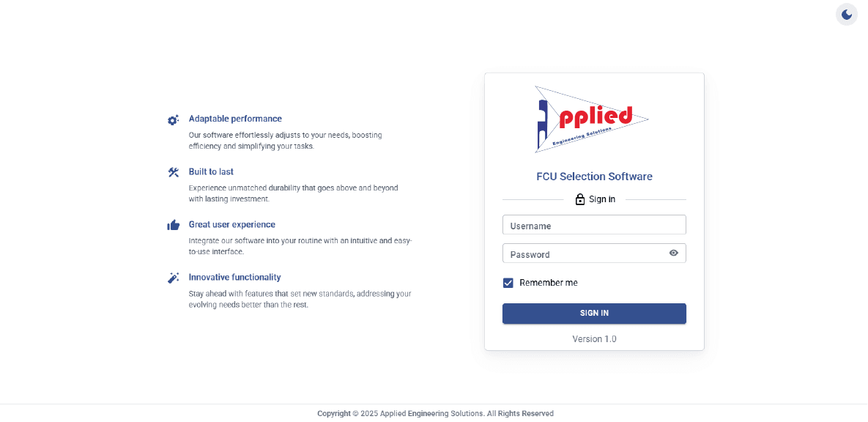Viewport: 868px width, 422px height.
Task: Uncheck the Remember me checkbox
Action: coord(508,283)
